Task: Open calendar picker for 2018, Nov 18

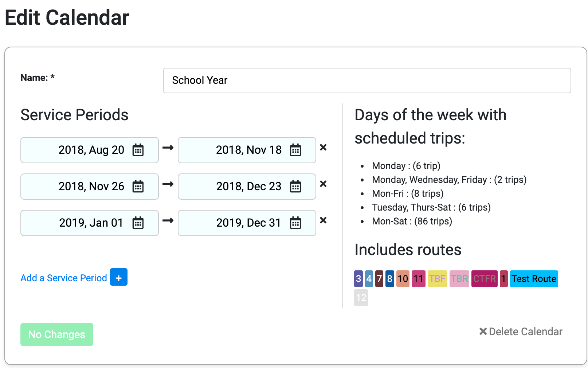Action: pyautogui.click(x=295, y=150)
